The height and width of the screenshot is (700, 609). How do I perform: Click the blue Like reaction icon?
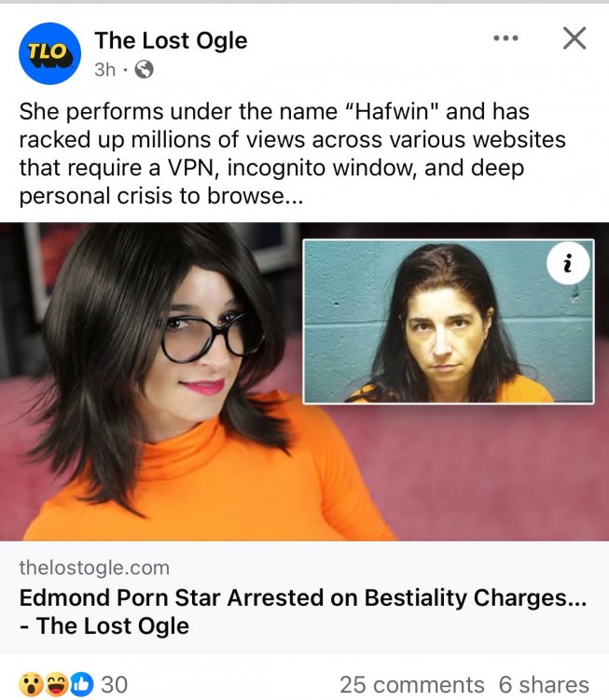click(82, 684)
